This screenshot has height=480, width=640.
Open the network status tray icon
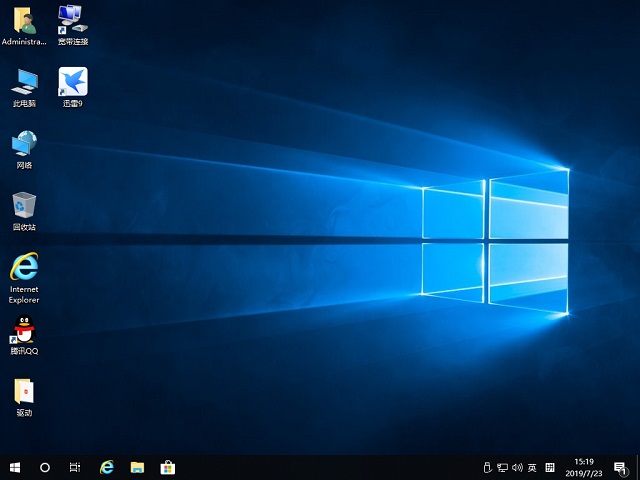(502, 467)
